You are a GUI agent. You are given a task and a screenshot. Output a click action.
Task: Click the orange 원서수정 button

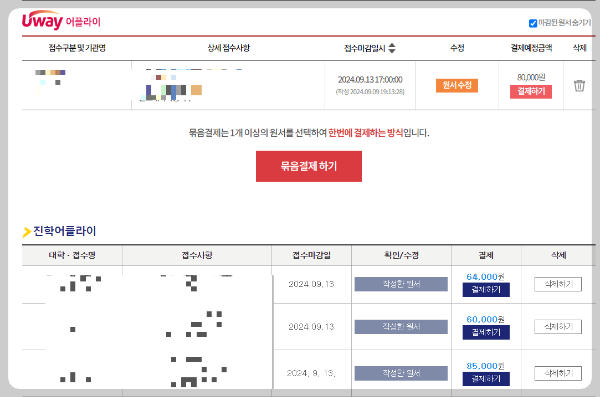457,85
